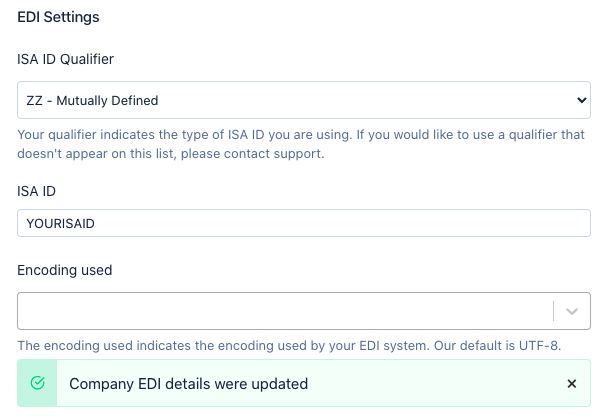Select the 'ZZ - Mutually Defined' option text

coord(92,100)
